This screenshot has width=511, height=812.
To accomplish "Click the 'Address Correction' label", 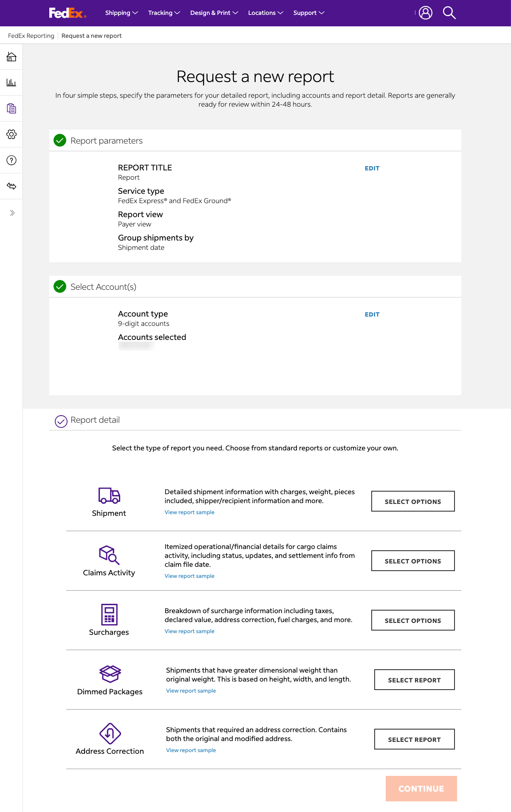I will (110, 751).
